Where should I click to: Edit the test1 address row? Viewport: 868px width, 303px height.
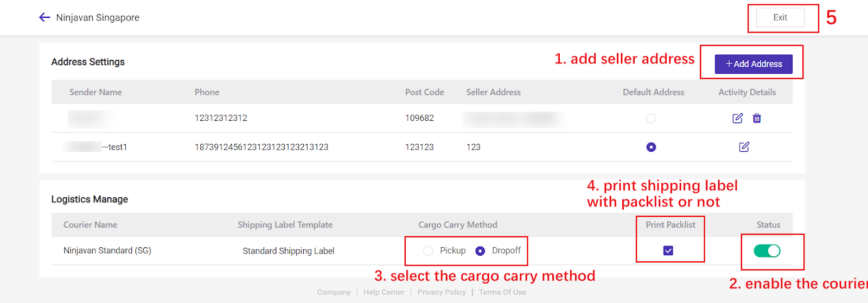(x=744, y=147)
